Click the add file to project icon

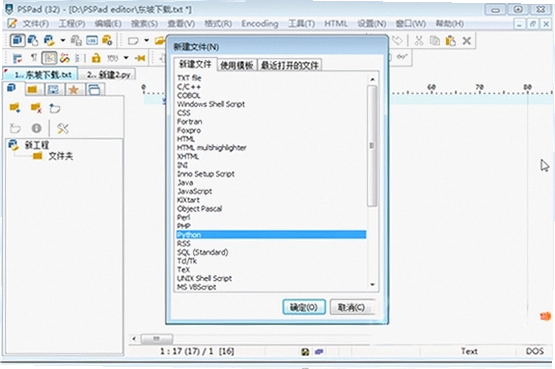click(15, 108)
